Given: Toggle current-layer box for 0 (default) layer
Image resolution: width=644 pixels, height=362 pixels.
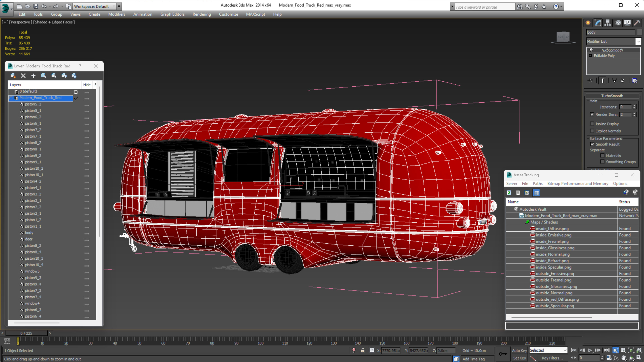Looking at the screenshot, I should tap(75, 92).
